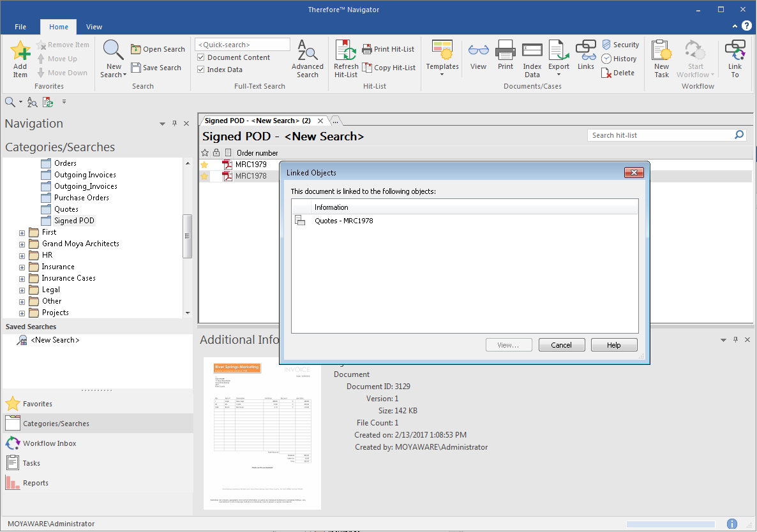Open the File menu

pos(20,27)
